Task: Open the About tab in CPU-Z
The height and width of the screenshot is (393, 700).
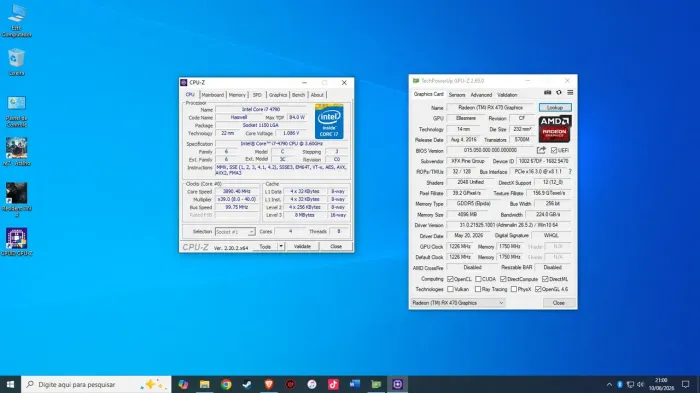Action: [317, 95]
